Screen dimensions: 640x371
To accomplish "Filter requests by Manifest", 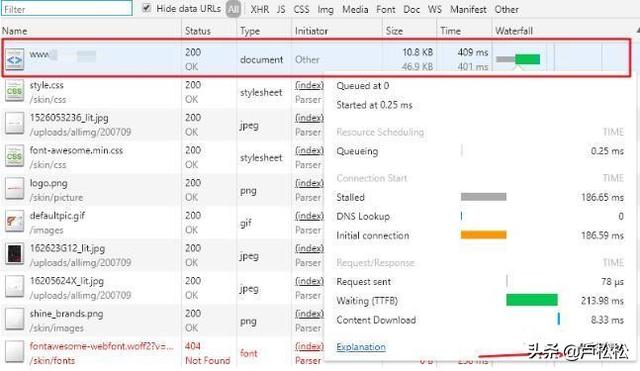I will pos(468,9).
